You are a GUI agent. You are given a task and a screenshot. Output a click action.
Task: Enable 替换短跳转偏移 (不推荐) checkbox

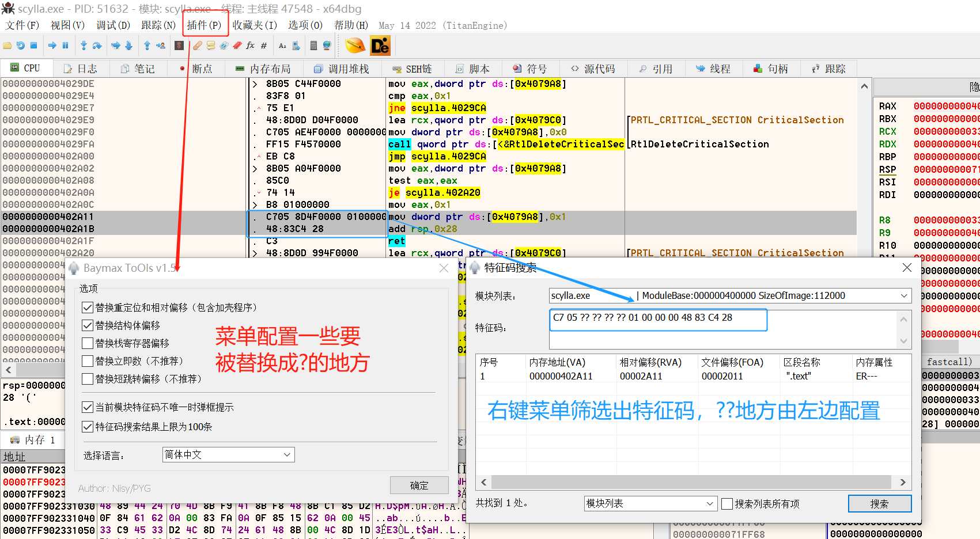pyautogui.click(x=88, y=379)
